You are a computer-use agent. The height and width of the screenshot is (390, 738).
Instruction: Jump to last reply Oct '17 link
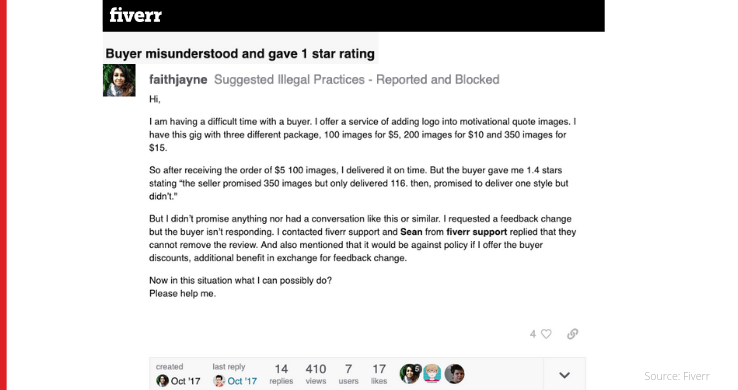[x=242, y=381]
